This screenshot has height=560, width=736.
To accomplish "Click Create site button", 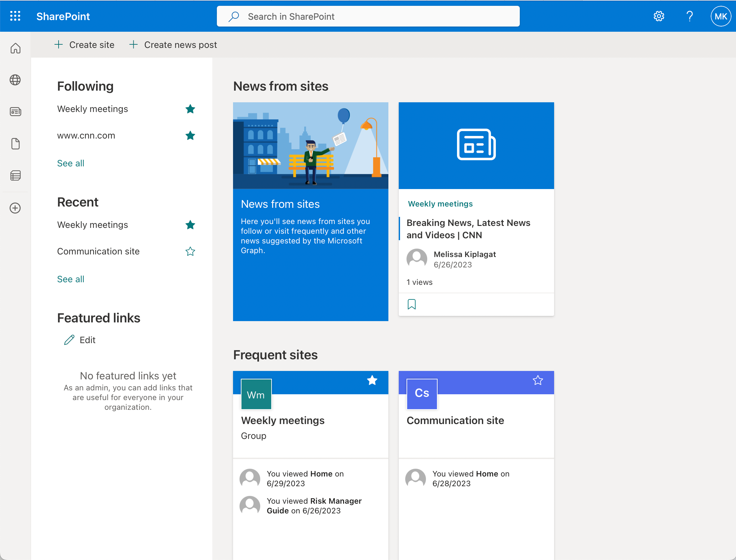I will coord(84,45).
